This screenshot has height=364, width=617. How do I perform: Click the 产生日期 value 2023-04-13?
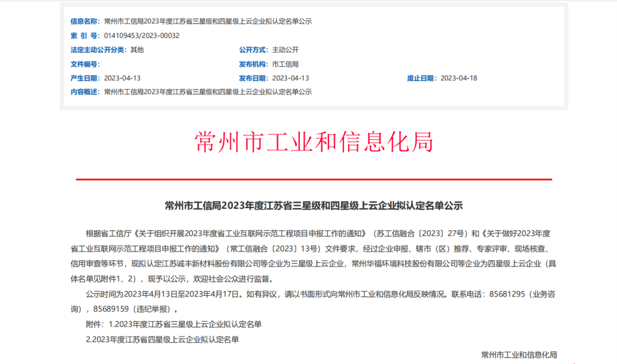point(122,78)
